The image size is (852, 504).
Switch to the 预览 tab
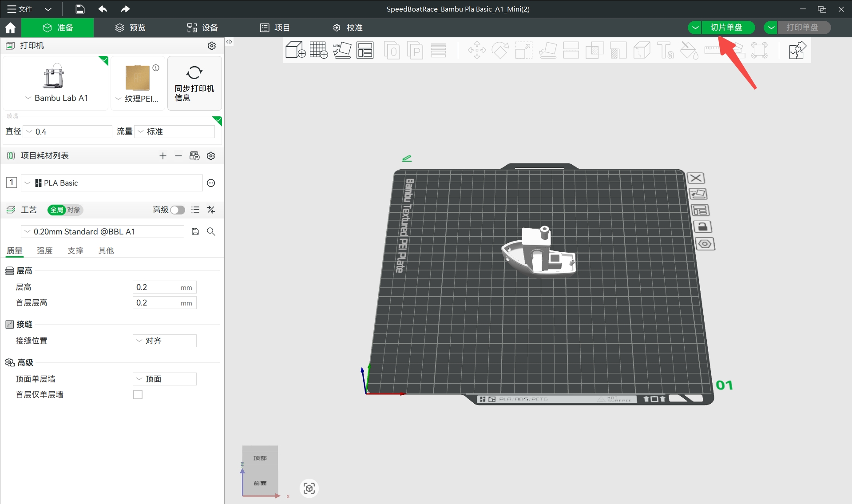click(130, 28)
